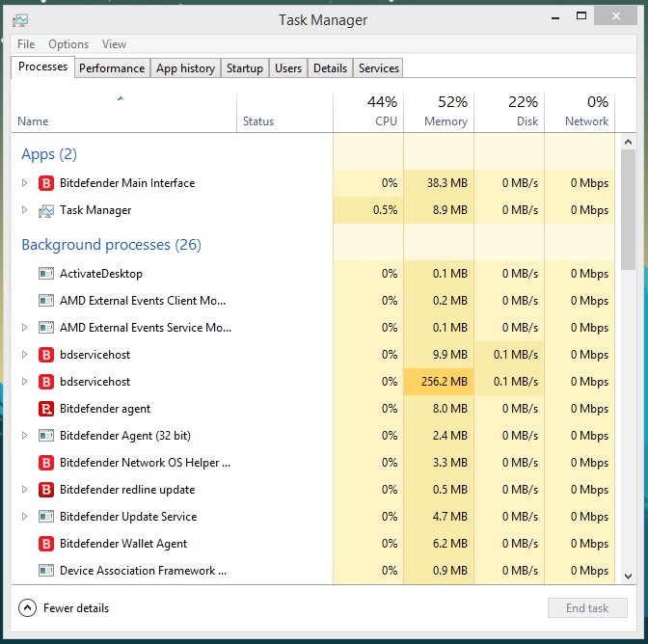The height and width of the screenshot is (644, 648).
Task: Click the Bitdefender Update Service icon
Action: coord(46,517)
